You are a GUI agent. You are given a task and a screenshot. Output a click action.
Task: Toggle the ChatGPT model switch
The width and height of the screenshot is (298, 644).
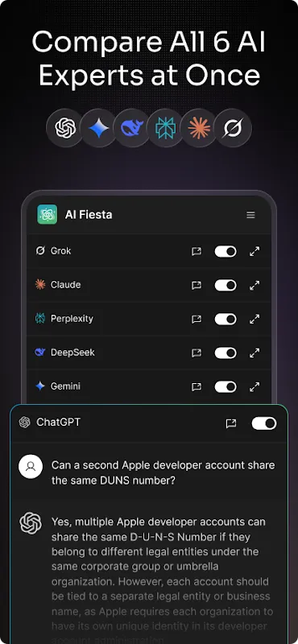pos(264,423)
